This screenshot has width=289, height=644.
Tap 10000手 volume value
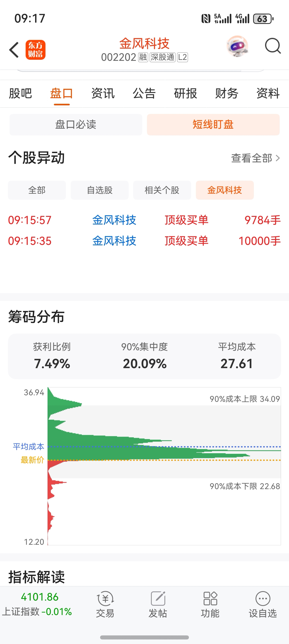tap(260, 241)
